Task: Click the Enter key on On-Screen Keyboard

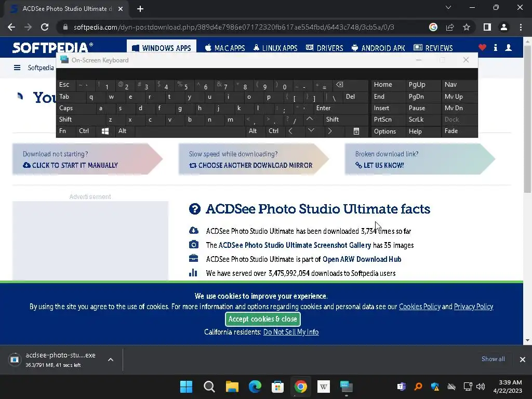Action: (x=341, y=108)
